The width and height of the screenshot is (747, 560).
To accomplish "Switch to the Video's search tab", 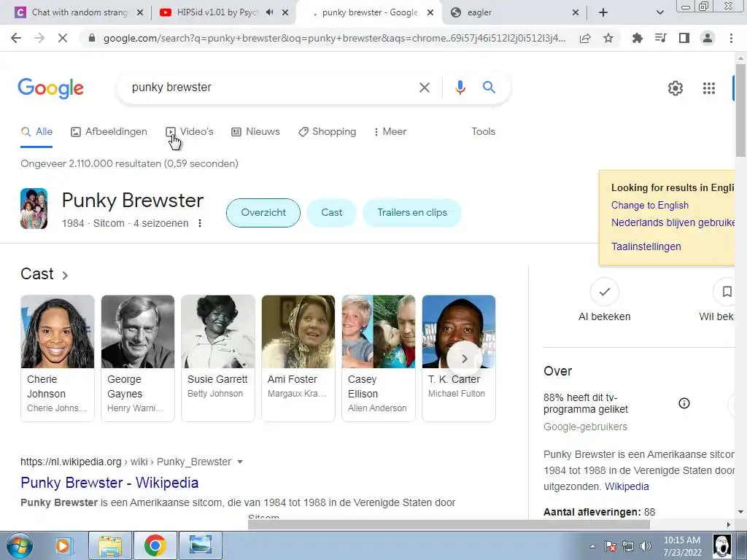I will coord(190,132).
